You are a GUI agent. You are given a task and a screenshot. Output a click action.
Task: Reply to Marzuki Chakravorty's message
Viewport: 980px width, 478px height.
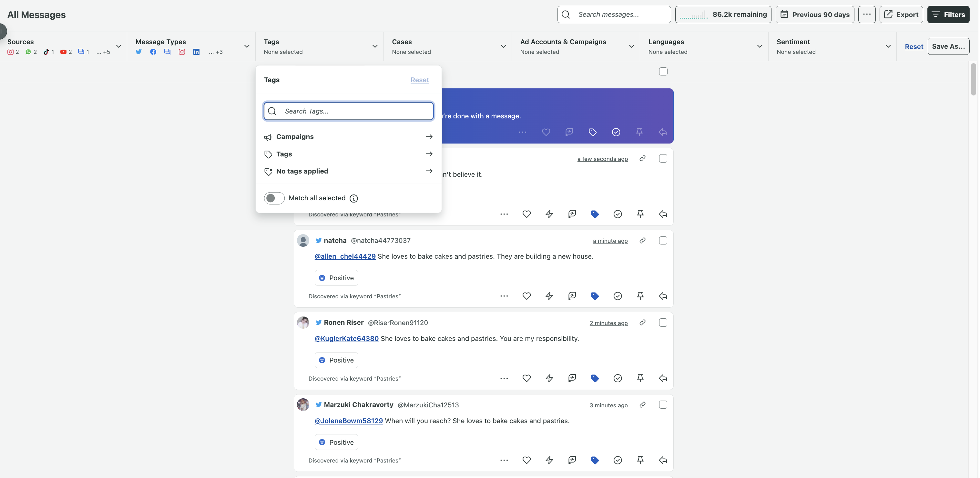pyautogui.click(x=663, y=460)
